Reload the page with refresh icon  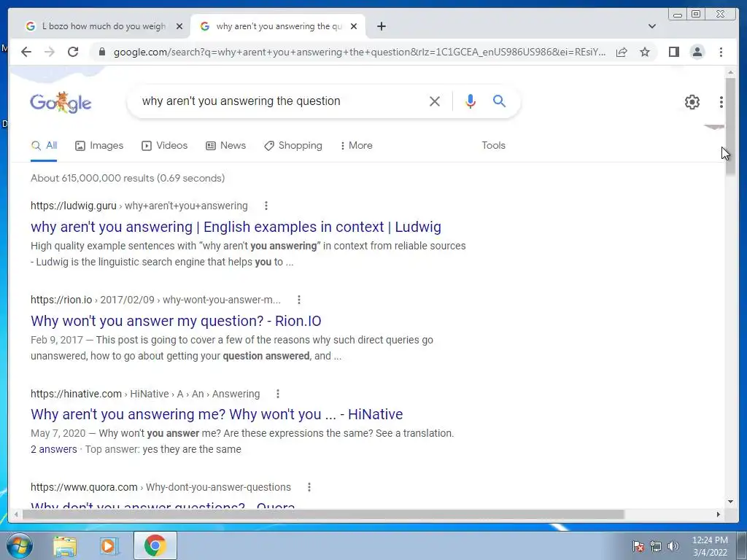pyautogui.click(x=73, y=52)
